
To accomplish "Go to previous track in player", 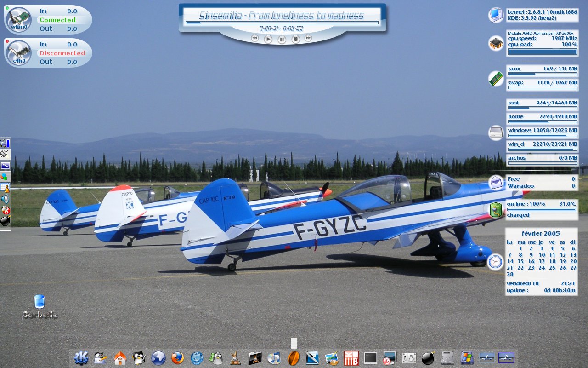I will (255, 38).
